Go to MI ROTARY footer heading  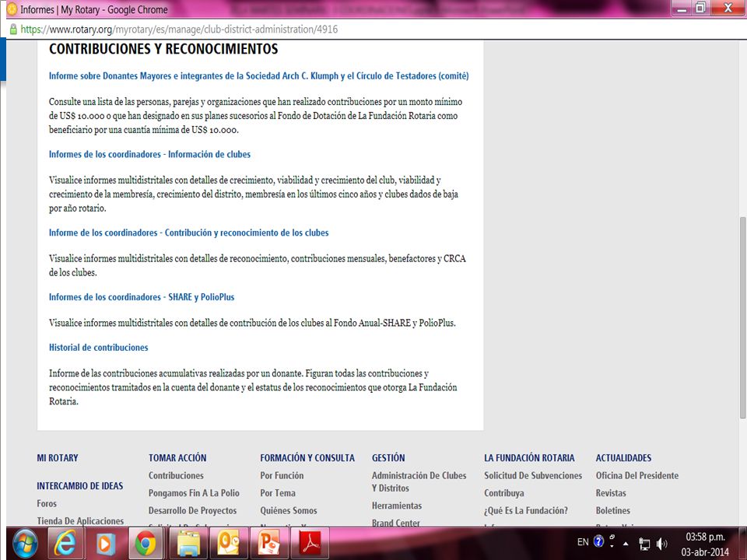tap(58, 458)
